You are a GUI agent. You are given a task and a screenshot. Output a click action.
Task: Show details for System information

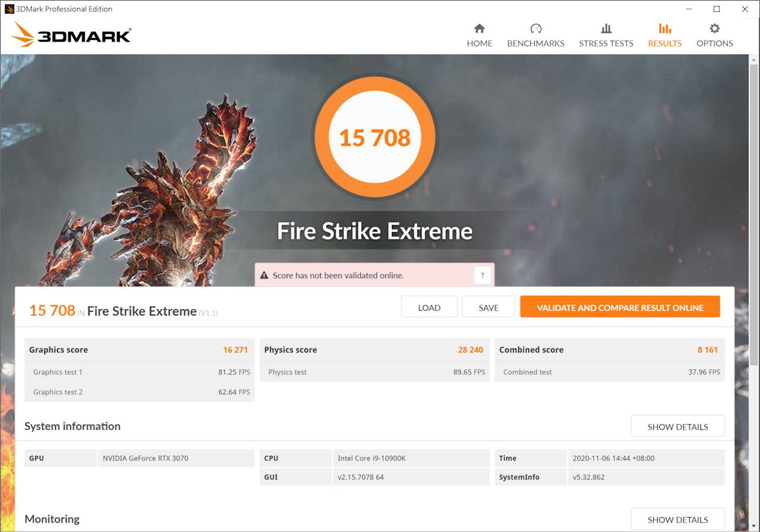[677, 426]
